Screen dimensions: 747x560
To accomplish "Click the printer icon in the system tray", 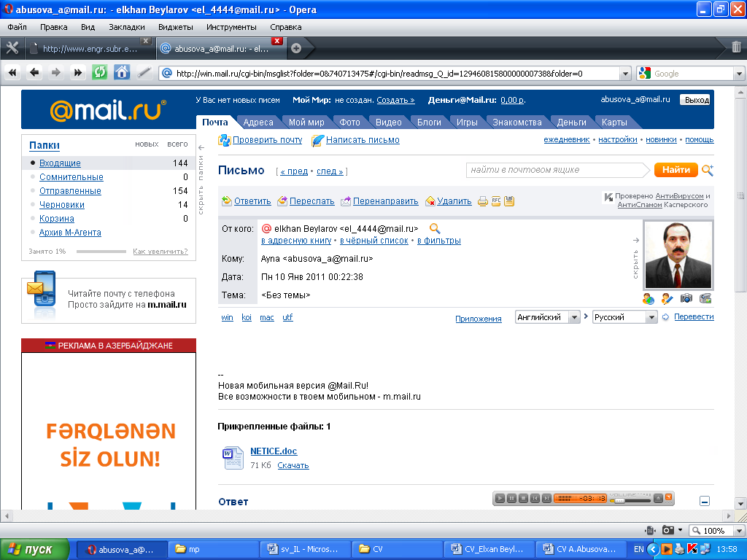I will 679,549.
